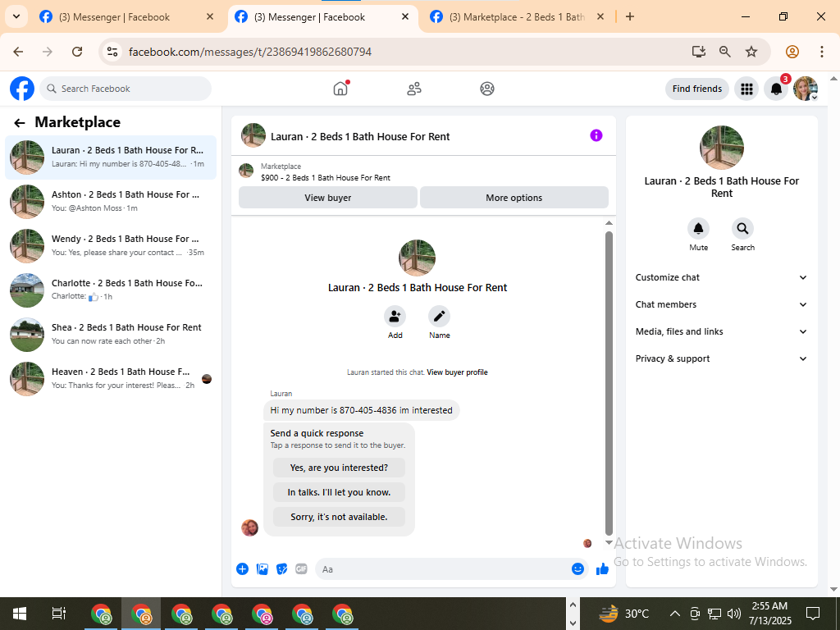The height and width of the screenshot is (630, 840).
Task: Expand Chat members section
Action: pos(721,304)
